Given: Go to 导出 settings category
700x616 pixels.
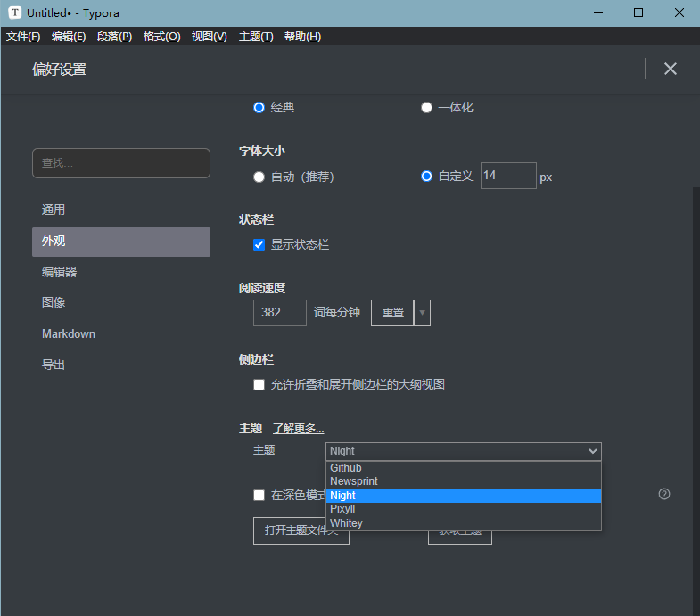Looking at the screenshot, I should coord(121,365).
